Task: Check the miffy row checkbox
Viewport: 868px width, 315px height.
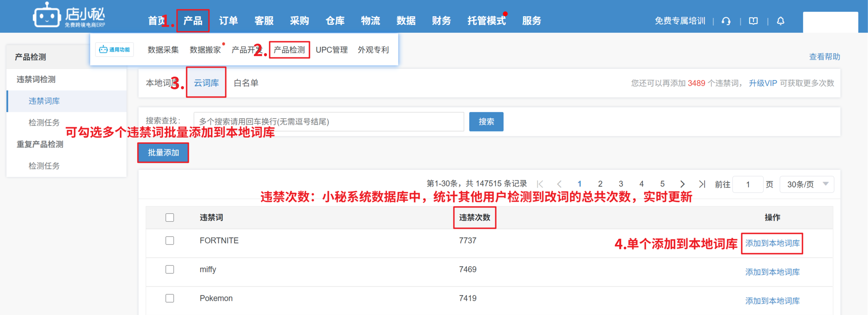Action: point(169,269)
